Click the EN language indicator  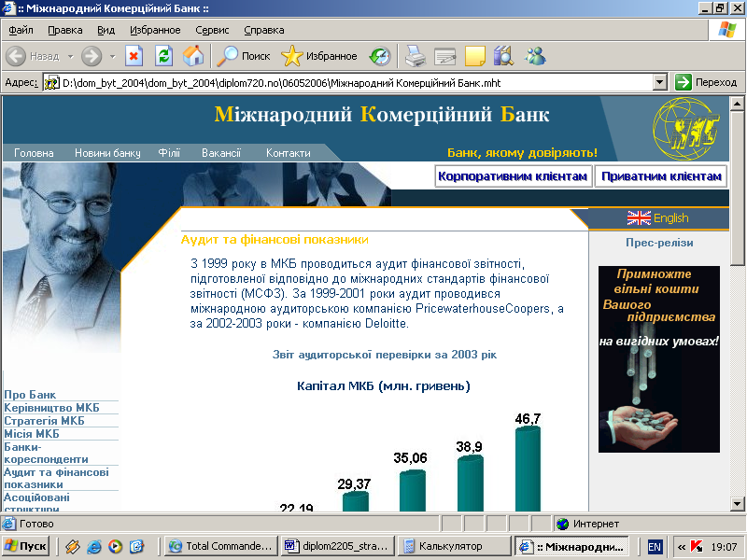655,547
